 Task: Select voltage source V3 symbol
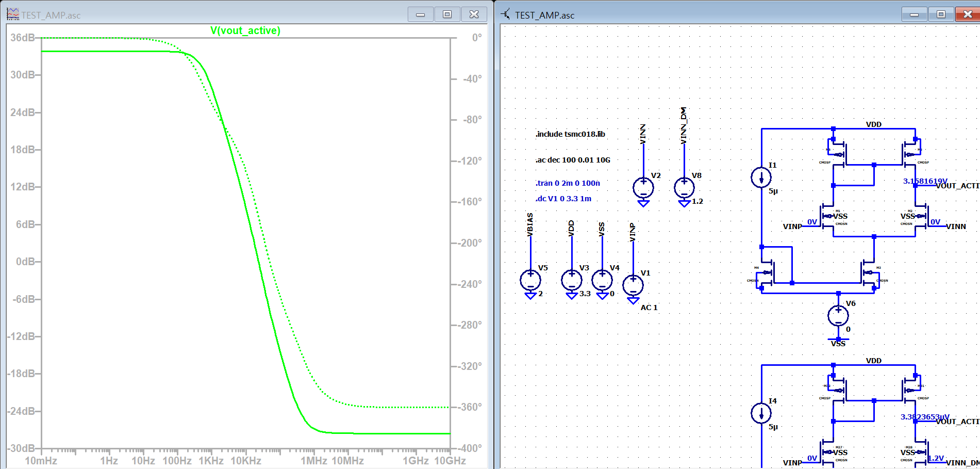pyautogui.click(x=572, y=280)
